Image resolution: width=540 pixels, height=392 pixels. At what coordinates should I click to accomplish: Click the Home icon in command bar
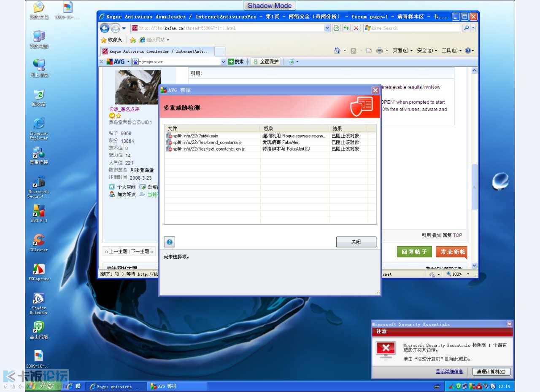[337, 51]
